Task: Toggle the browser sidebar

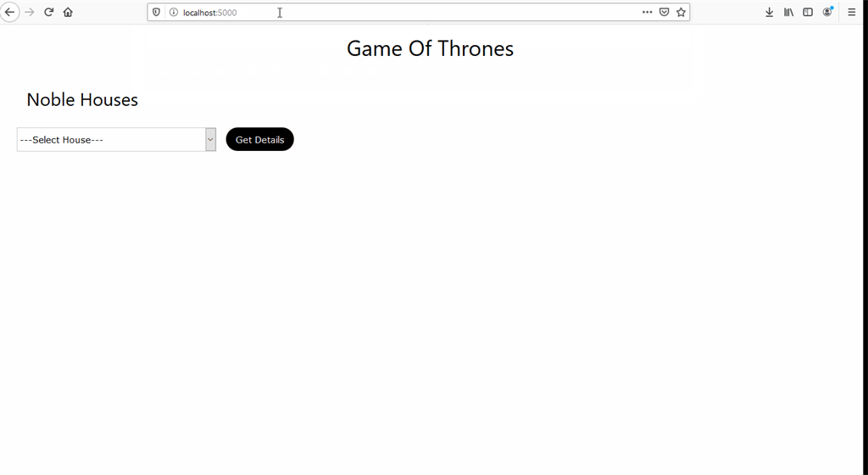Action: [x=808, y=12]
